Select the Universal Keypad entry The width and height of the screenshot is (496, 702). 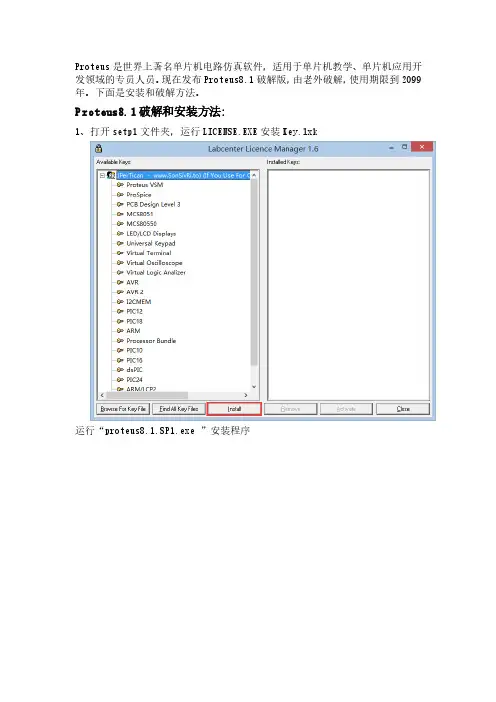(151, 244)
